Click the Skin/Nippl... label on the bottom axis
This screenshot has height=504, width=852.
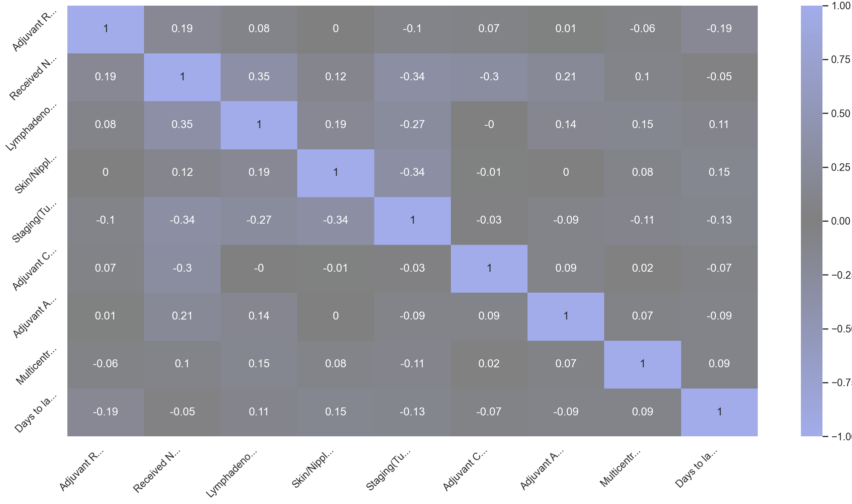pos(313,469)
